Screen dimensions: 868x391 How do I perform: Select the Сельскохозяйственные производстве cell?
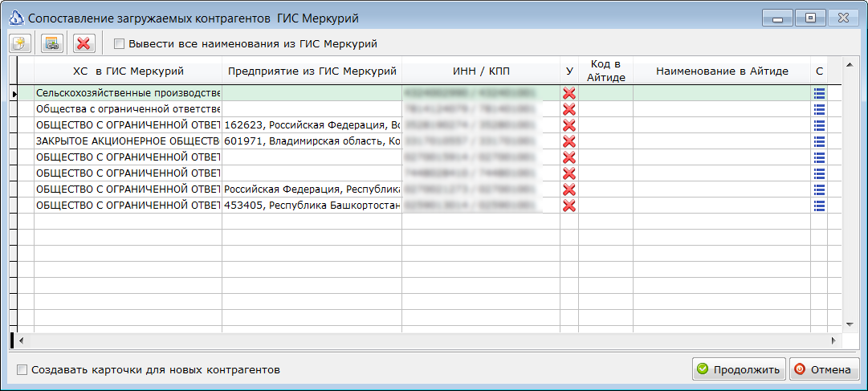[128, 94]
